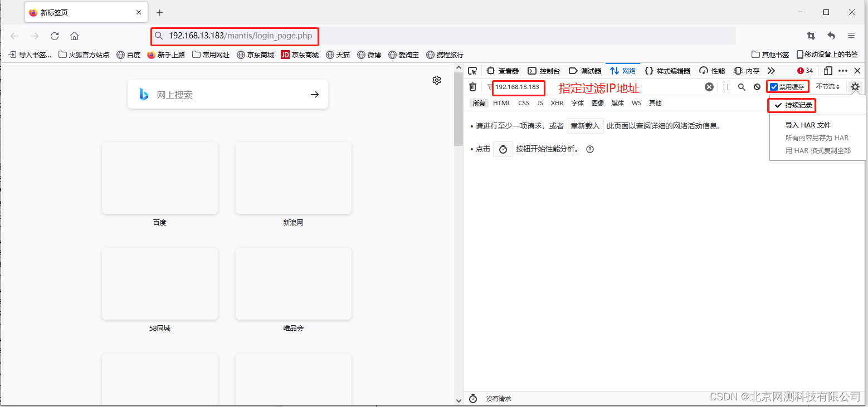
Task: Go forward with browser forward arrow
Action: (x=35, y=36)
